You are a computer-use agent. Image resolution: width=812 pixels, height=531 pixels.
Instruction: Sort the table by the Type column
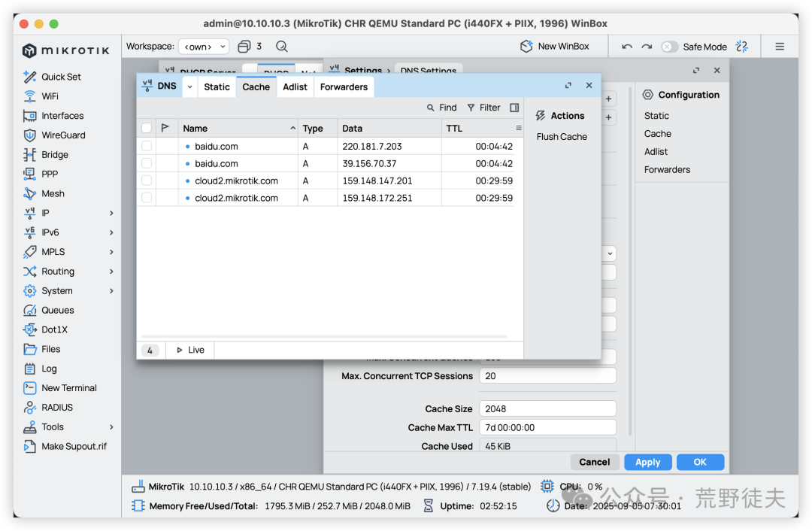(317, 128)
